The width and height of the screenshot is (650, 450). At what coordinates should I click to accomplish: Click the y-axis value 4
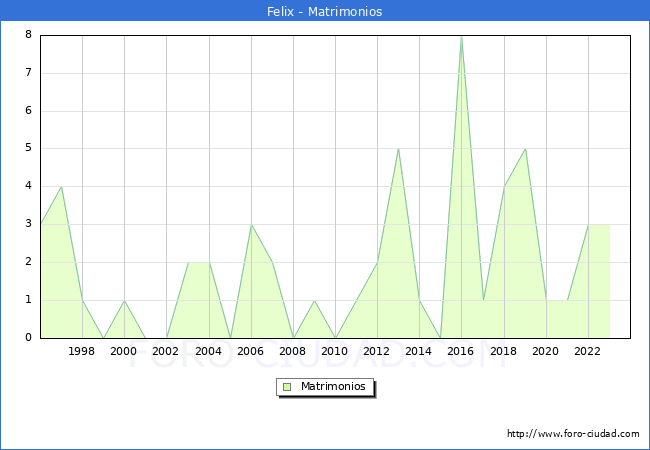pyautogui.click(x=28, y=186)
